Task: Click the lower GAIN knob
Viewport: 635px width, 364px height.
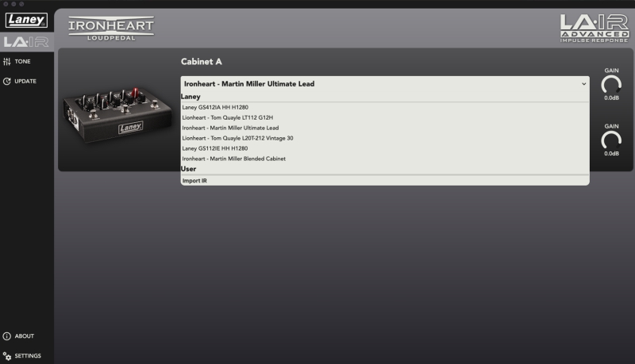Action: (x=611, y=140)
